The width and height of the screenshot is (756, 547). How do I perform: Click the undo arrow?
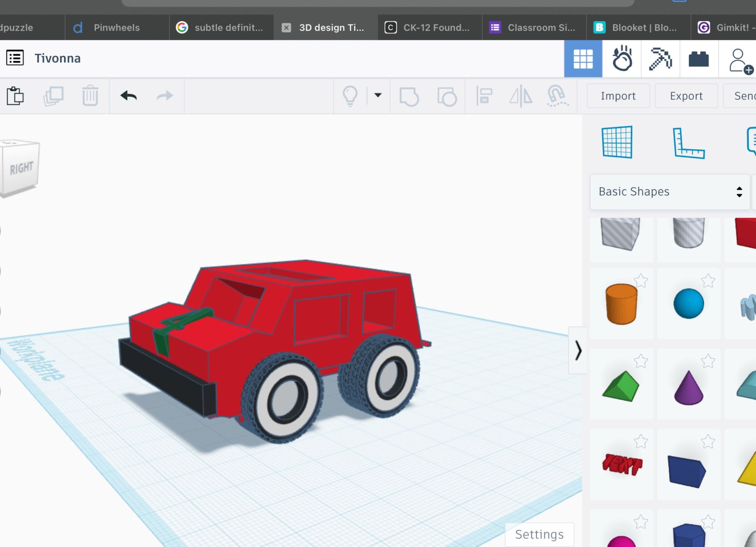(128, 96)
